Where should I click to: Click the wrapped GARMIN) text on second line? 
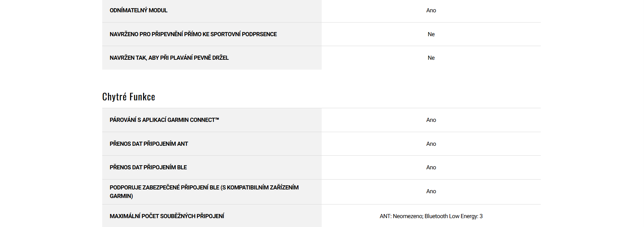pyautogui.click(x=121, y=196)
